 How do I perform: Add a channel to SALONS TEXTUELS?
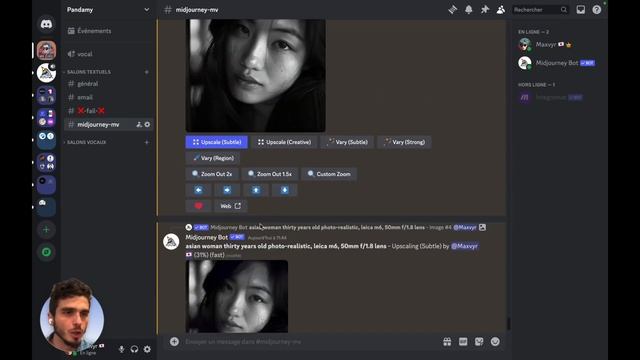tap(147, 72)
